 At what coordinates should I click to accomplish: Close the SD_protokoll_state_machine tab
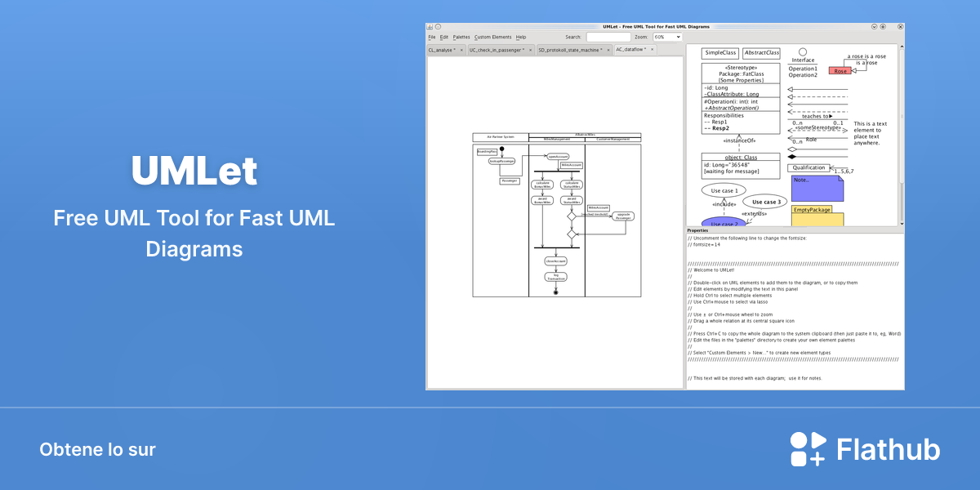click(x=609, y=50)
